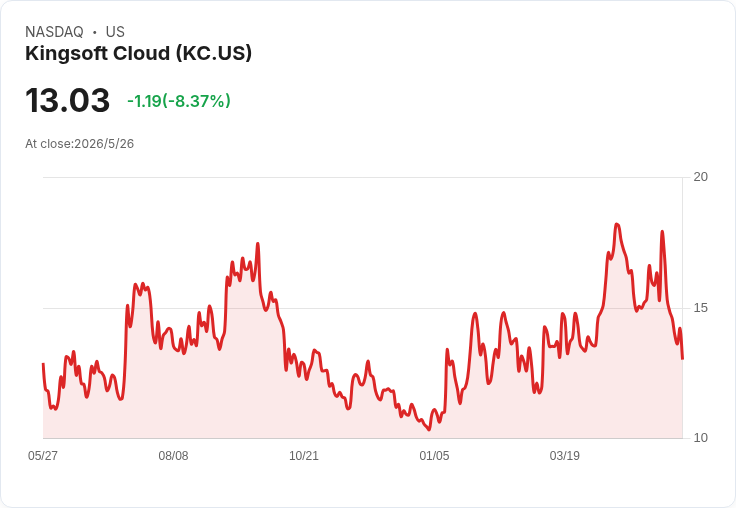This screenshot has width=736, height=508.
Task: Click the current price 13.03
Action: [x=68, y=100]
